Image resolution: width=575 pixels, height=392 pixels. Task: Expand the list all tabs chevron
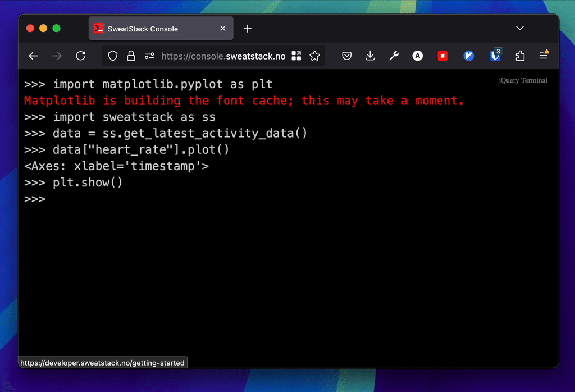click(x=519, y=28)
